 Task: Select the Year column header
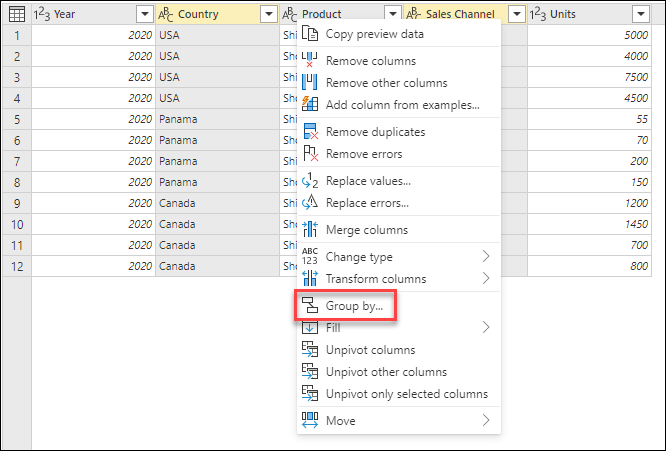coord(93,14)
